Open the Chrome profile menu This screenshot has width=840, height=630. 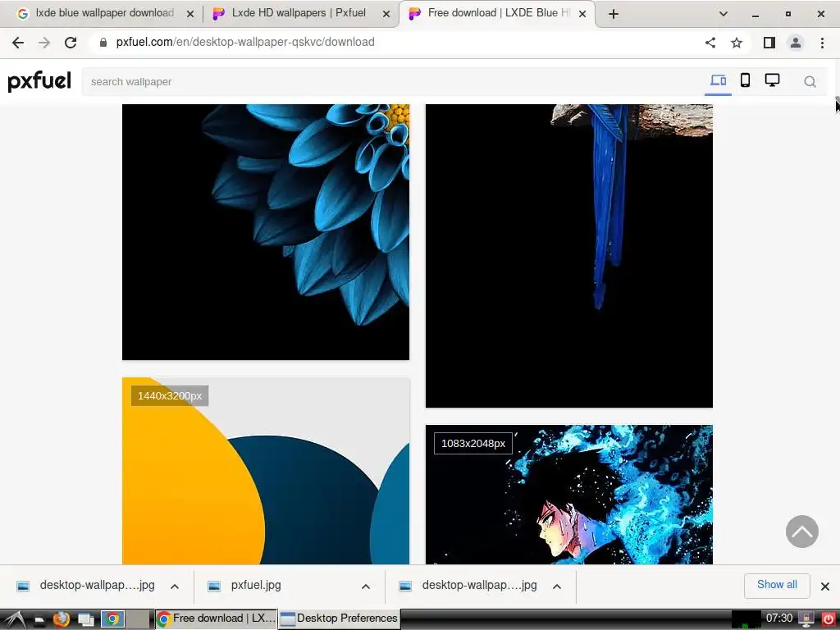[796, 43]
